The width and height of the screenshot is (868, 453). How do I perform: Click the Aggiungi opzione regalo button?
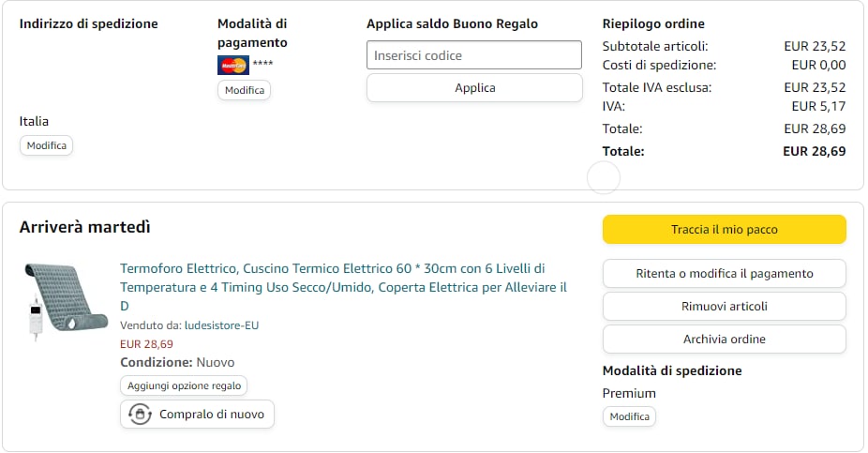click(x=184, y=385)
